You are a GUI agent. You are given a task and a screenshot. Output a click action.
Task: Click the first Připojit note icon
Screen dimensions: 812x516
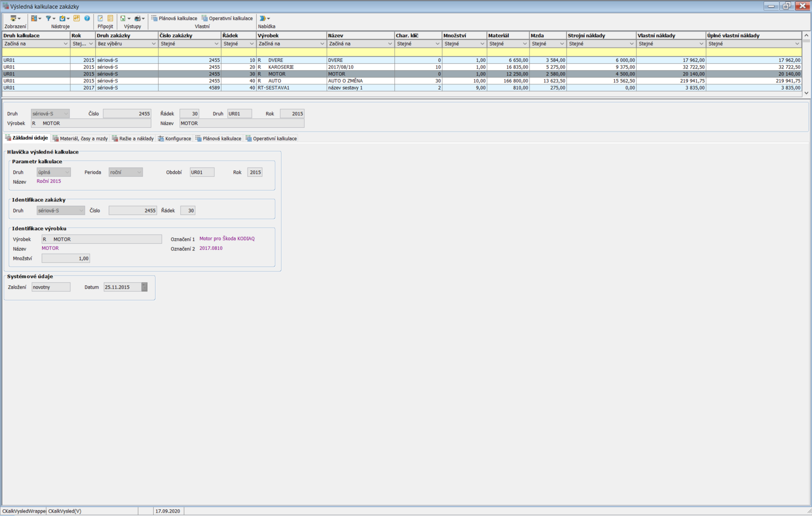(x=101, y=19)
